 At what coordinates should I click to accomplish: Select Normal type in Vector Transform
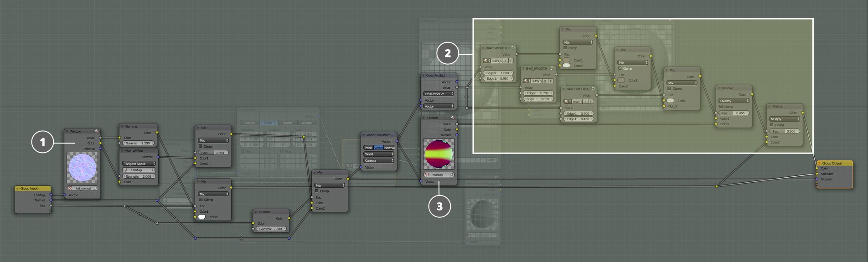(389, 148)
